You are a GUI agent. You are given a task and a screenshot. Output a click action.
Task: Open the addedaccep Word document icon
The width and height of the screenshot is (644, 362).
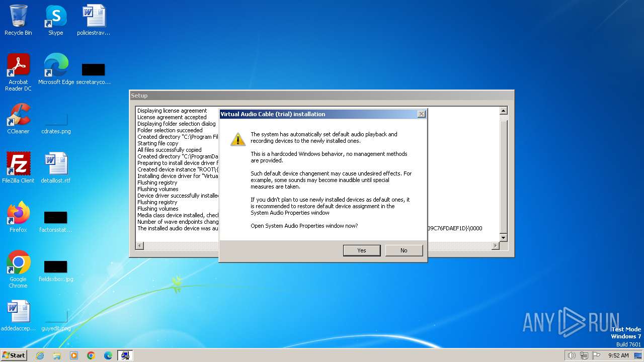tap(18, 316)
